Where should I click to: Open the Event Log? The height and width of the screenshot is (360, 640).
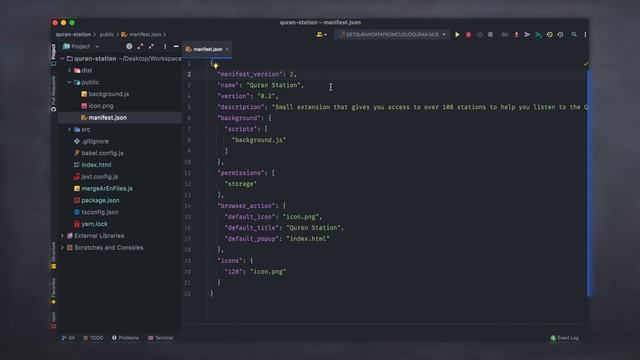pos(564,338)
